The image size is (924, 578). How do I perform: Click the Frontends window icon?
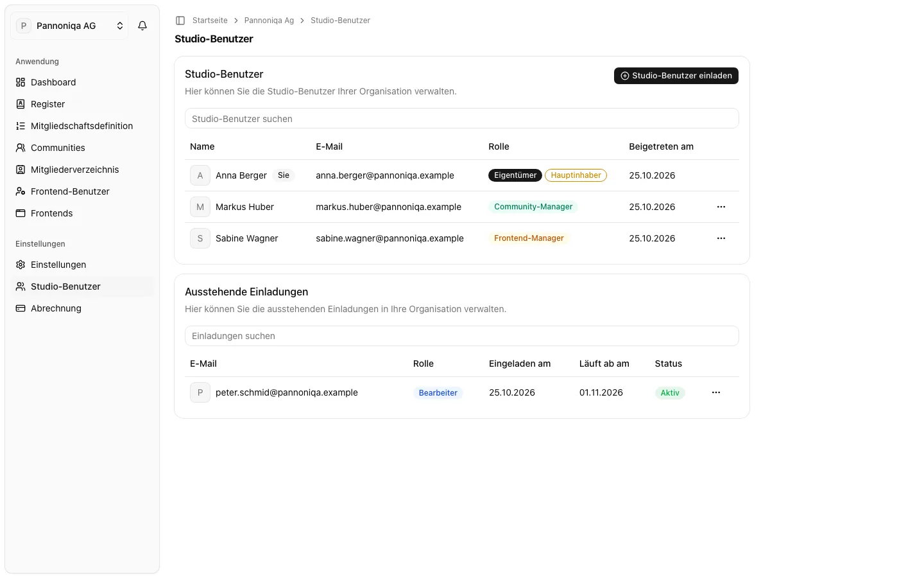[x=21, y=213]
